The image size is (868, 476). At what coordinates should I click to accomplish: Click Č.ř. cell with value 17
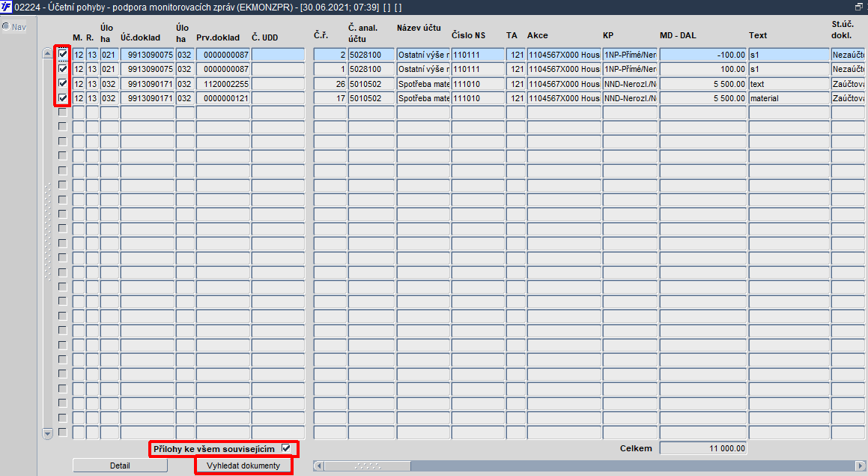[x=330, y=98]
